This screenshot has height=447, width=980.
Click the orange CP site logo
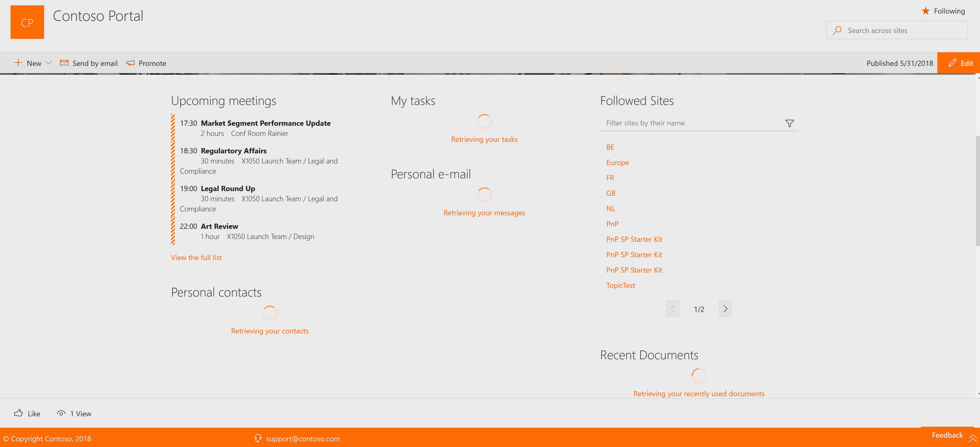click(x=27, y=22)
